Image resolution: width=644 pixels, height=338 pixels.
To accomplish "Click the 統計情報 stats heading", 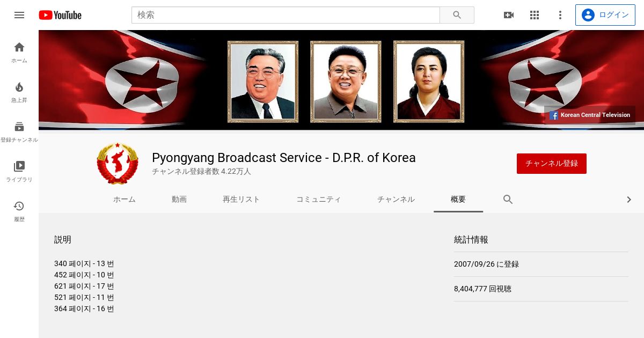I will point(471,240).
